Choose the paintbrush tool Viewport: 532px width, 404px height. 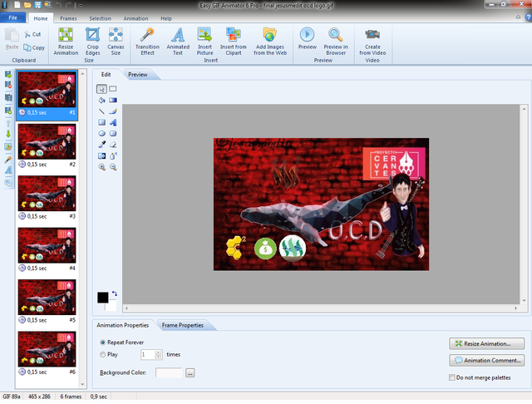coord(113,111)
